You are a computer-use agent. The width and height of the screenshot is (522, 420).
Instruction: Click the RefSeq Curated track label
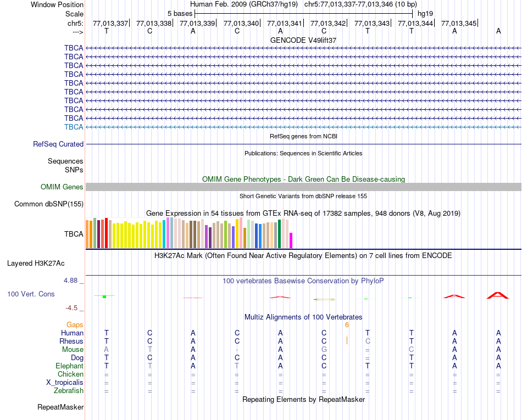coord(58,144)
